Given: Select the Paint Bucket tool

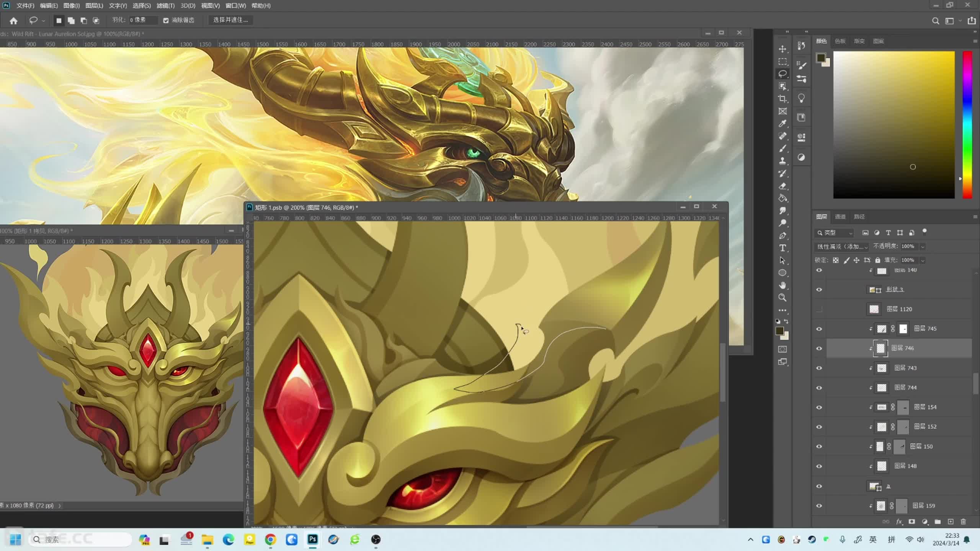Looking at the screenshot, I should [x=782, y=198].
